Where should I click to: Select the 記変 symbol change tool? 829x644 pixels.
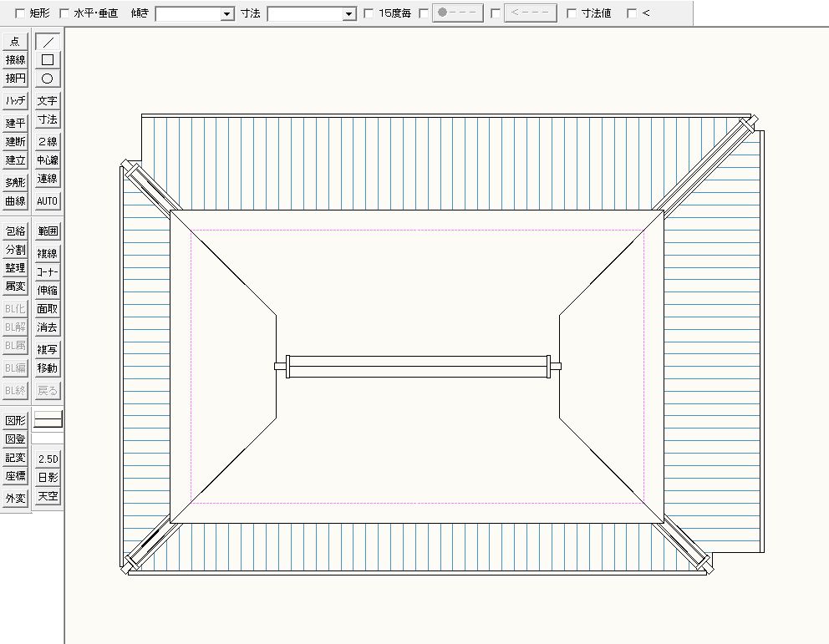click(x=15, y=458)
